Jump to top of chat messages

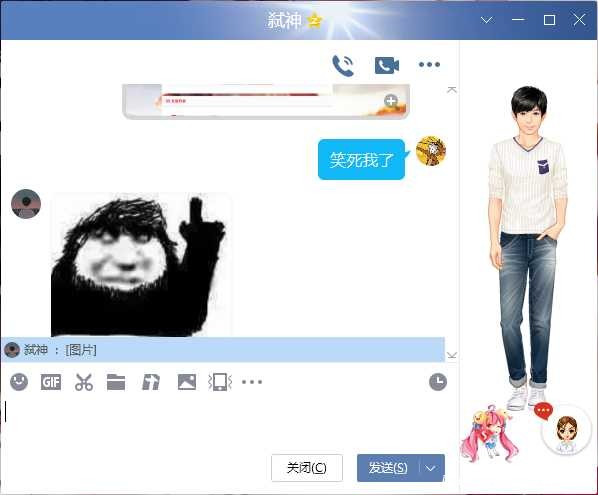[x=452, y=90]
